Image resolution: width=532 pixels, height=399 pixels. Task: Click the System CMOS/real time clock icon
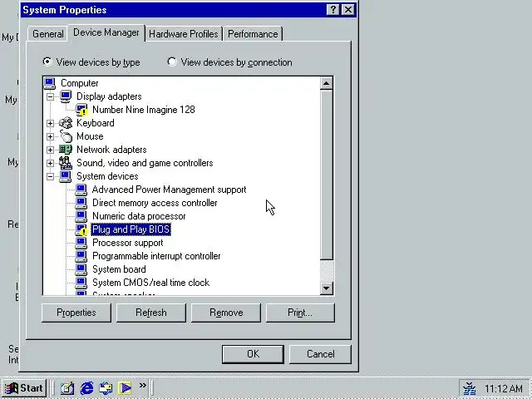coord(81,283)
